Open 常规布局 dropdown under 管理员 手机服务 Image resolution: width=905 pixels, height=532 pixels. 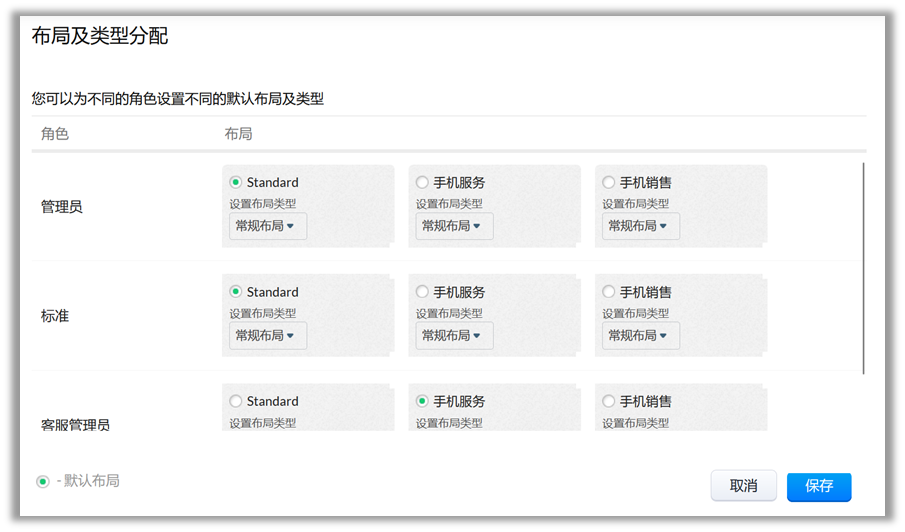[454, 226]
